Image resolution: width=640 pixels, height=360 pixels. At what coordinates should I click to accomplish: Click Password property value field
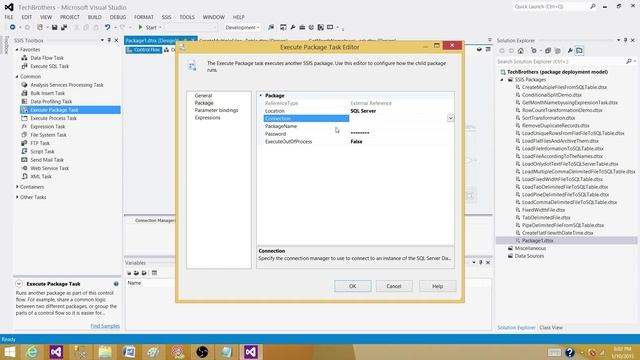click(x=401, y=133)
